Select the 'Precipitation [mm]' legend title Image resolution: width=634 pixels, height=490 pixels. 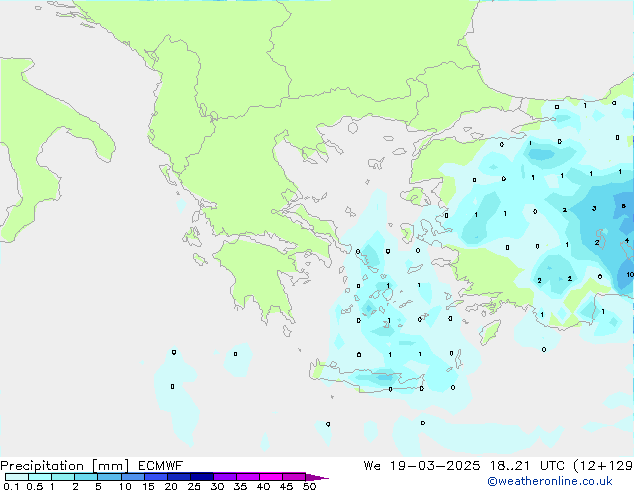pos(65,466)
